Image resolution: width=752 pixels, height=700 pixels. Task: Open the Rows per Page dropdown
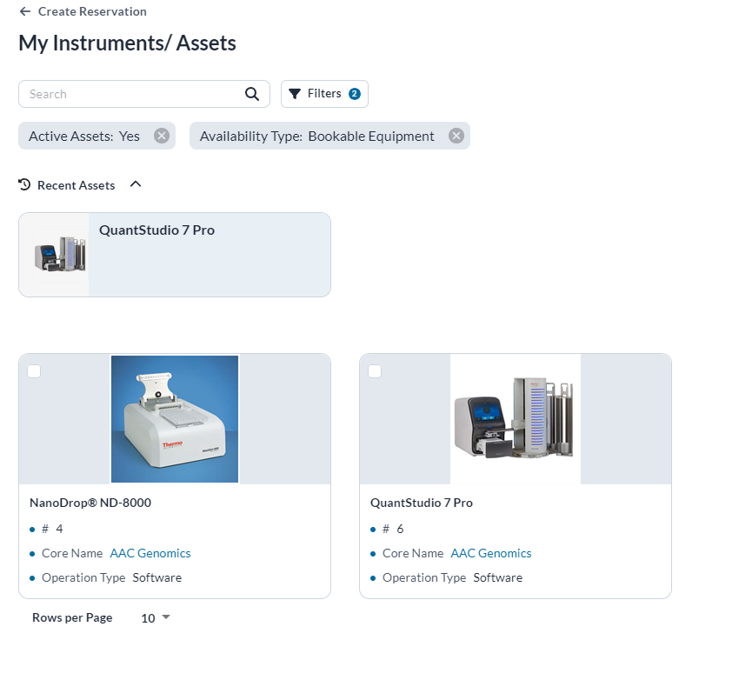coord(156,618)
